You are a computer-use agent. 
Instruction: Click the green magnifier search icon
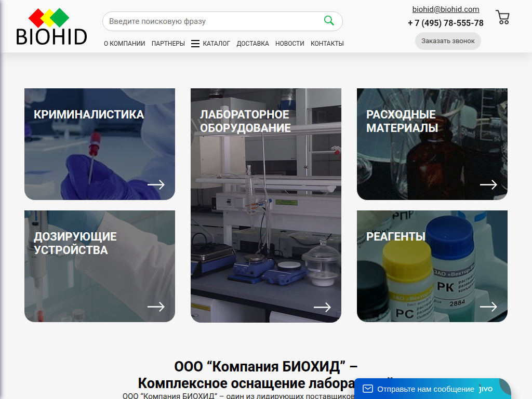(329, 21)
